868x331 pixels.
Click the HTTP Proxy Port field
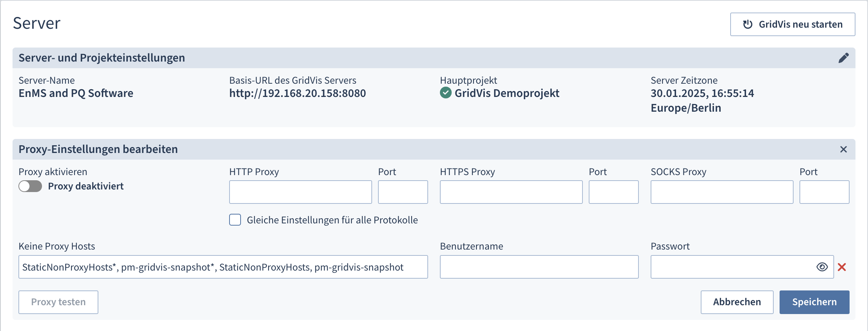pyautogui.click(x=403, y=192)
